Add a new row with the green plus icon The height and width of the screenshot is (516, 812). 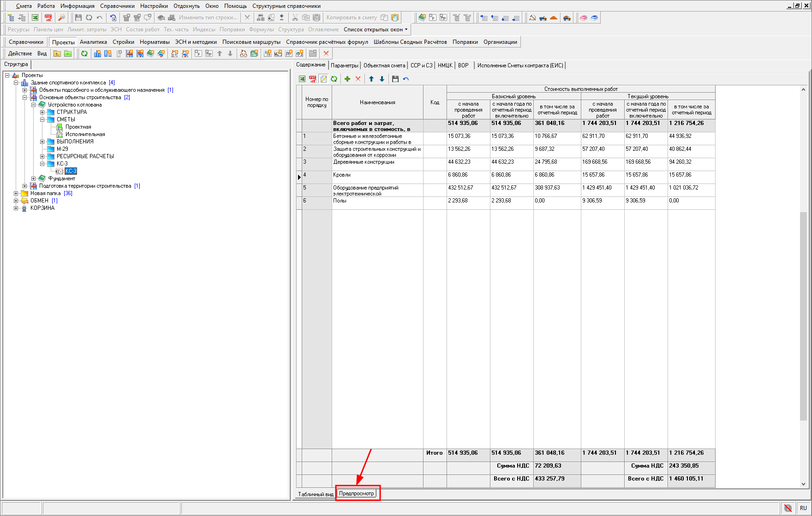pos(347,79)
